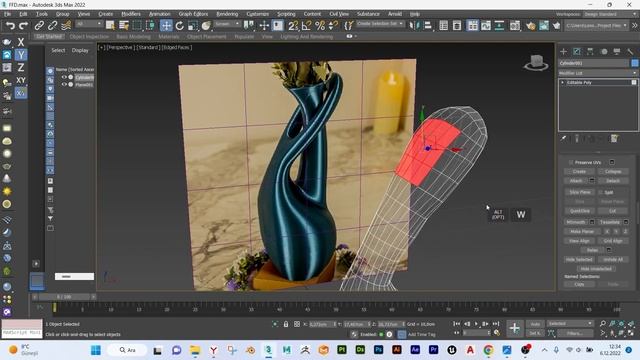Open the Rendering menu
Viewport: 640px width, 360px height.
click(227, 14)
